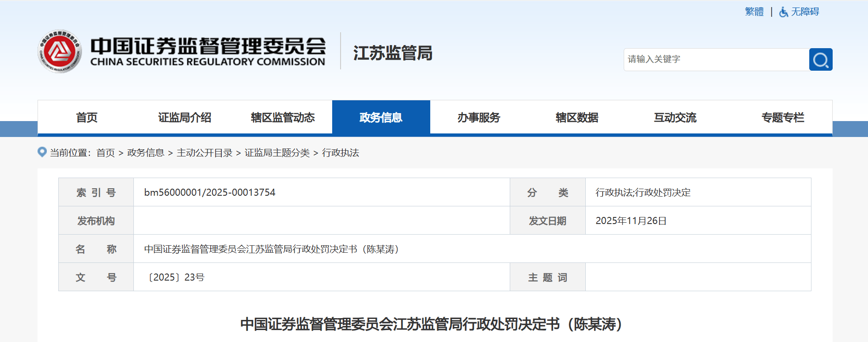The image size is (868, 342).
Task: Open the 办事服务 navigation tab
Action: [x=479, y=118]
